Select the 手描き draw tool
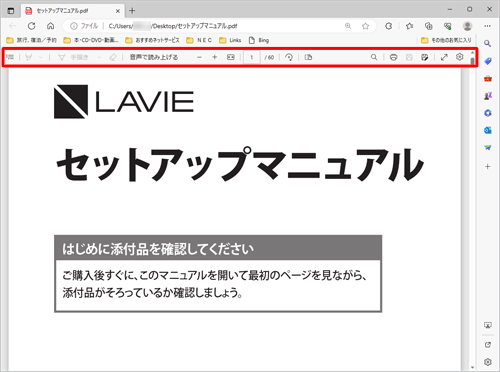This screenshot has width=500, height=372. (73, 57)
